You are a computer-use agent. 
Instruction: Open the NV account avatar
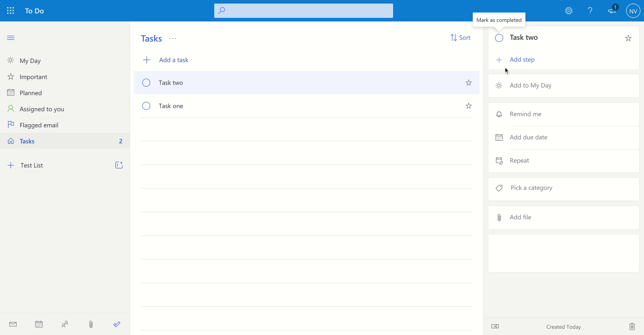(x=633, y=11)
